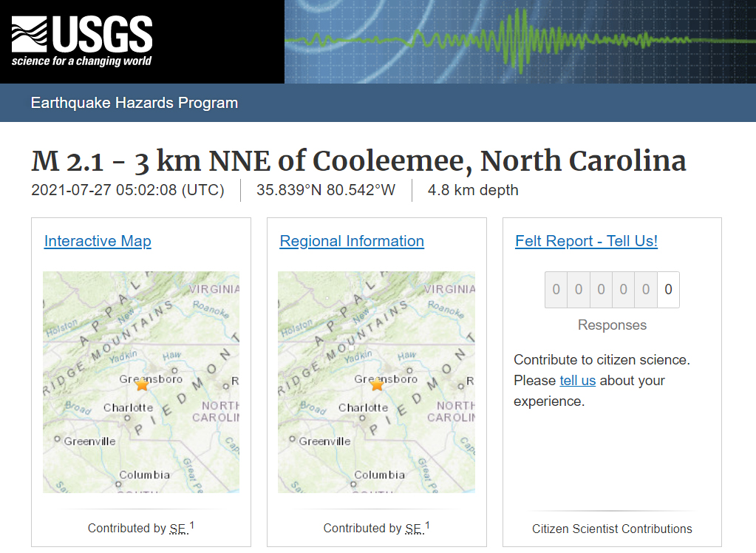The height and width of the screenshot is (553, 756).
Task: Click the SE abbreviation under Interactive Map
Action: 177,529
